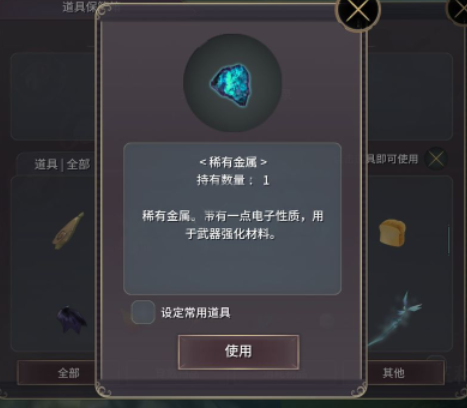Viewport: 467px width, 408px height.
Task: Click the item description starting 稀有金属。带有
Action: pos(232,225)
